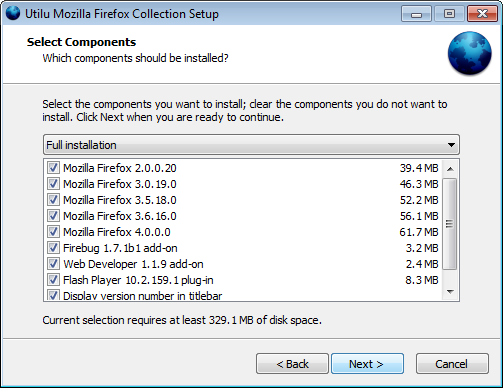Go to the Next step
The height and width of the screenshot is (388, 503).
(367, 364)
